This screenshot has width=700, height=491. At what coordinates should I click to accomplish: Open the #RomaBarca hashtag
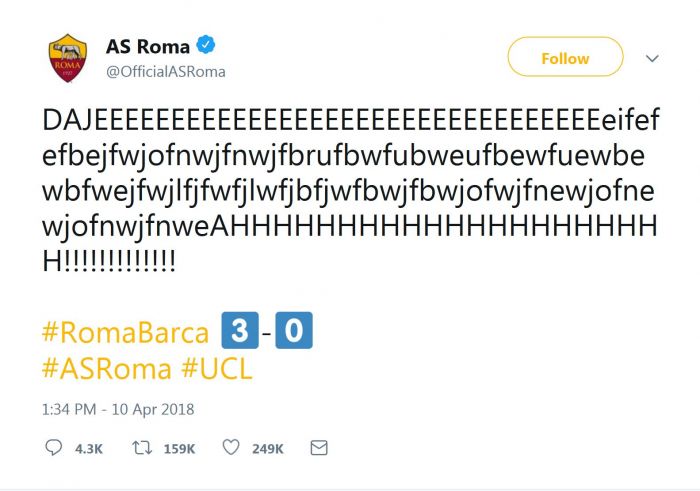[125, 333]
